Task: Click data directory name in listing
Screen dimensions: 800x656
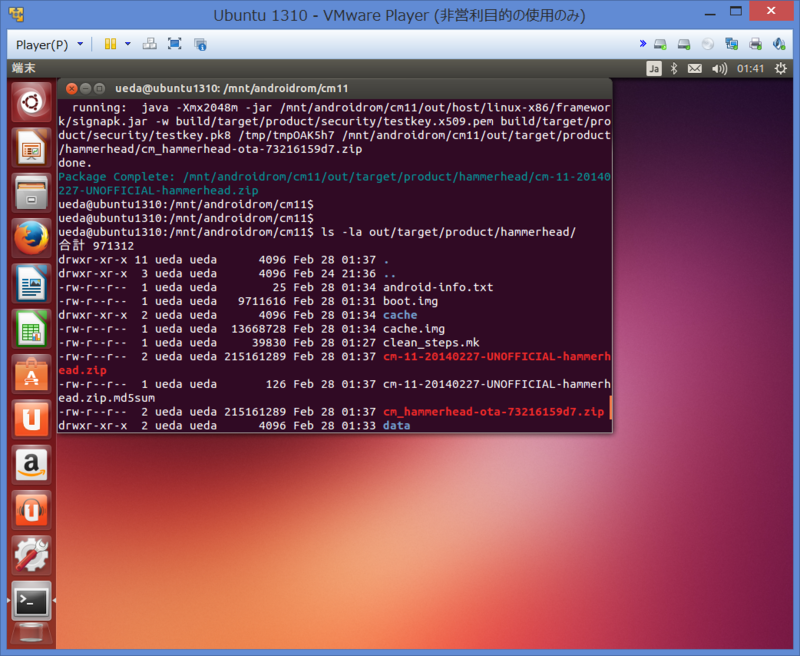Action: click(396, 425)
